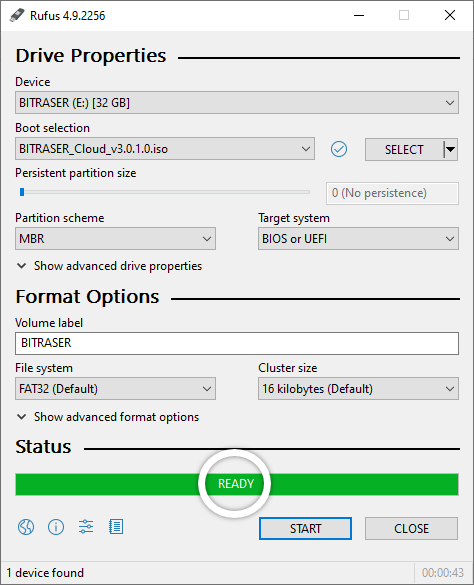Click the checksum checkmark icon

(339, 149)
